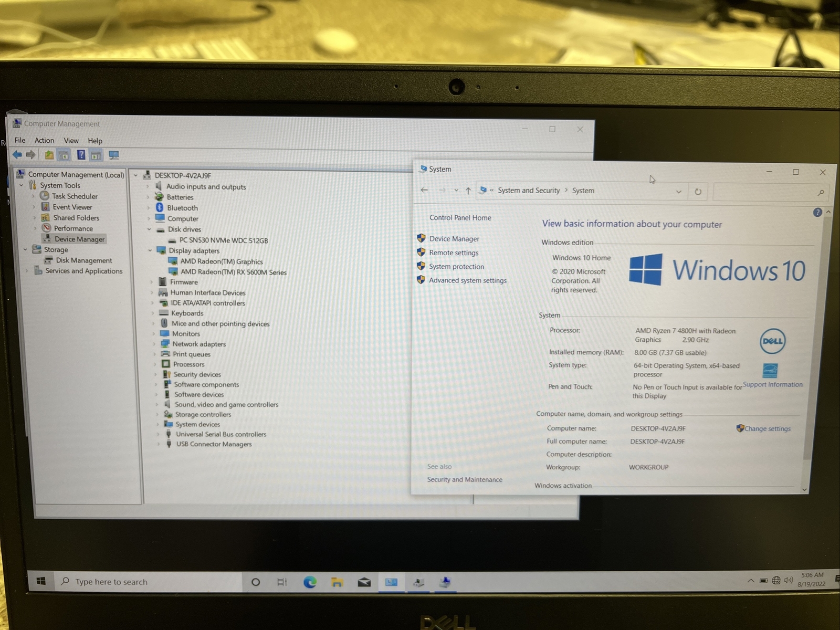Open System protection link
The image size is (840, 630).
pos(456,267)
